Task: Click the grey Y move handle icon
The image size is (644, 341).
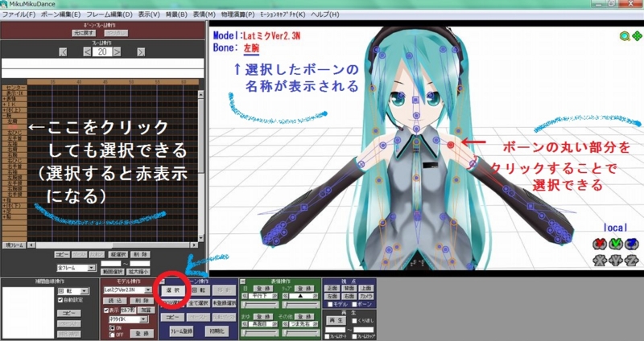Action: coord(615,260)
